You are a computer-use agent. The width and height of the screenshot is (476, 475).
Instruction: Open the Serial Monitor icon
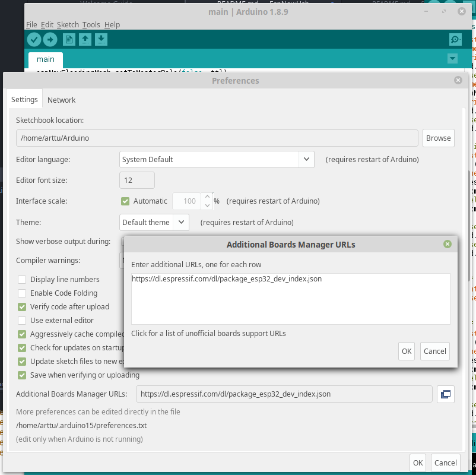coord(455,39)
